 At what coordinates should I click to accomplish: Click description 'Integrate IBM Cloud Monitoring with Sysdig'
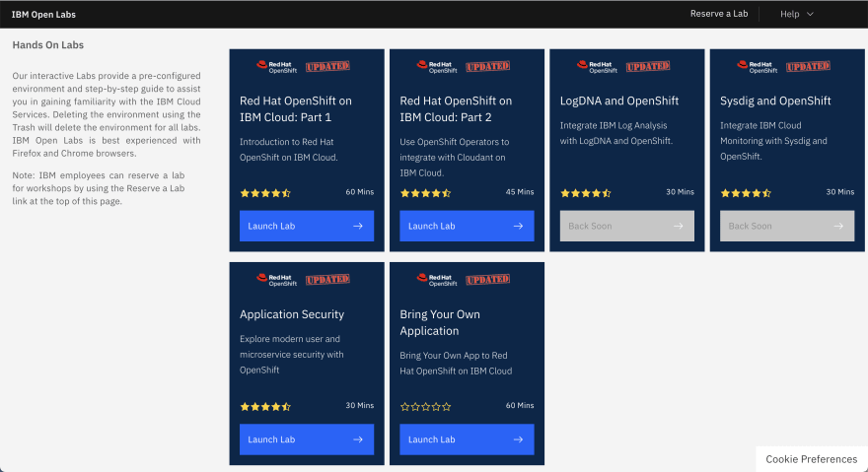pos(773,141)
